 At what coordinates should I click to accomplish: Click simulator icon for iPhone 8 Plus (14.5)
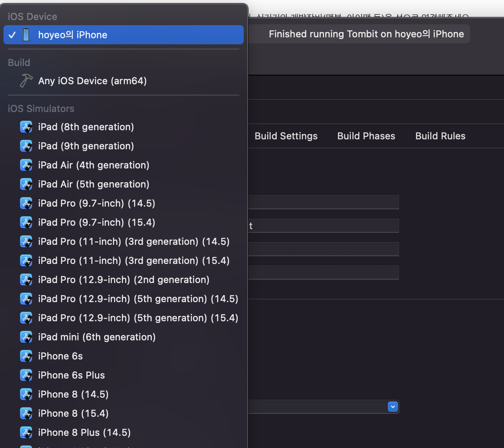(26, 432)
